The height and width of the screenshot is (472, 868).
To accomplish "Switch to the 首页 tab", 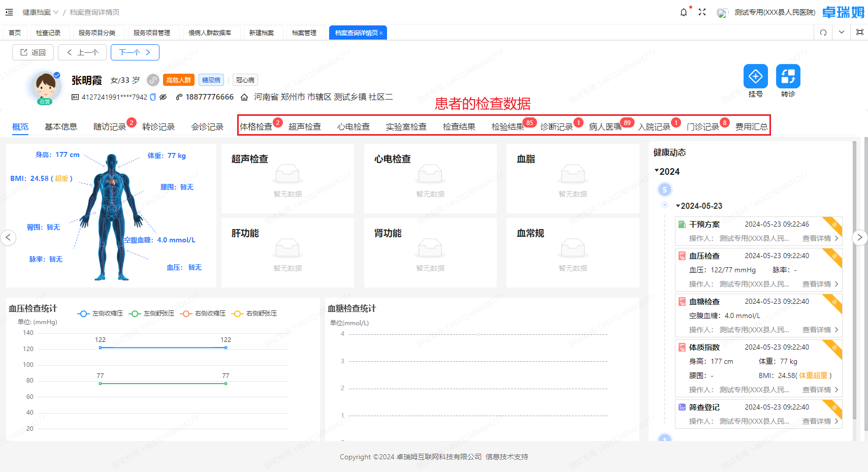I will click(x=15, y=33).
